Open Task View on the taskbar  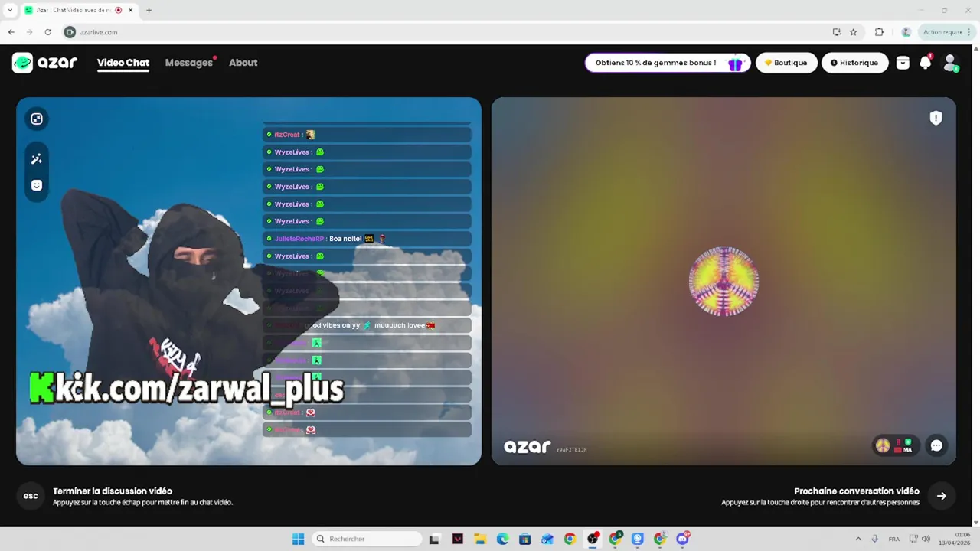435,539
